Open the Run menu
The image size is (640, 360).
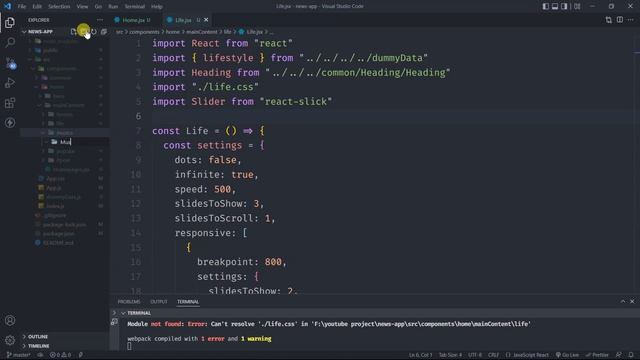(113, 7)
